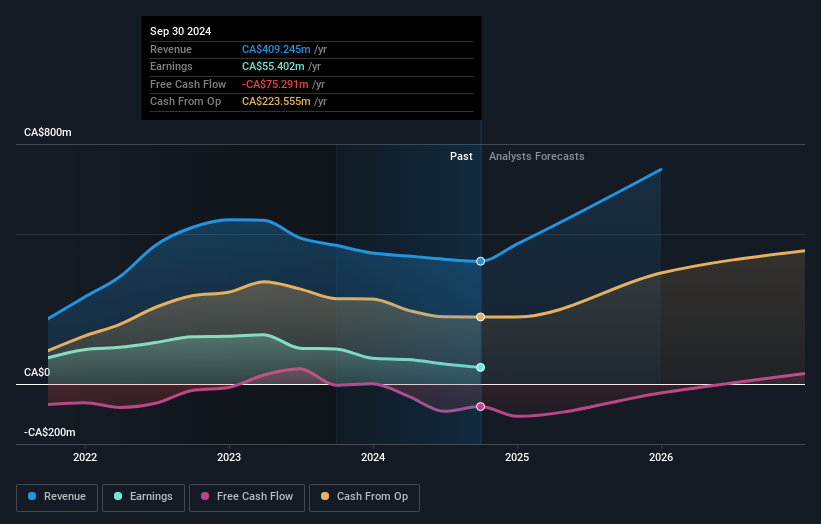This screenshot has width=821, height=524.
Task: Click the pink Free Cash Flow data point
Action: coord(480,407)
